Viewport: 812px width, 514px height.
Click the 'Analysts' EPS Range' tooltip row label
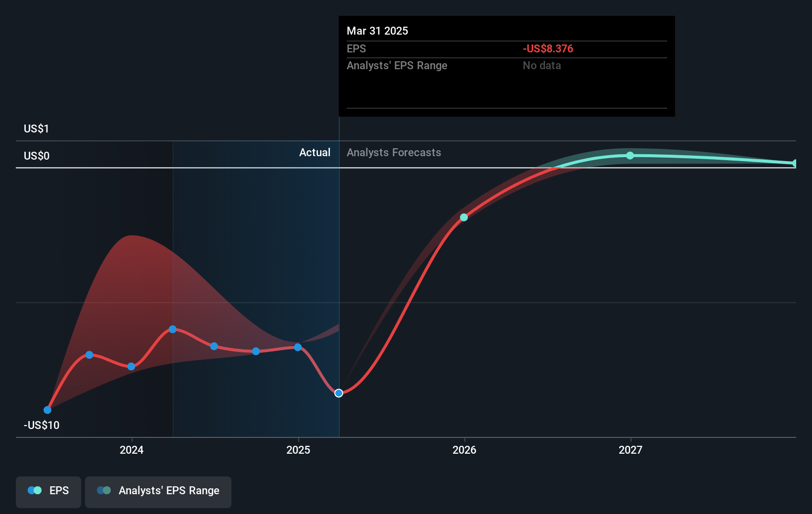point(397,65)
